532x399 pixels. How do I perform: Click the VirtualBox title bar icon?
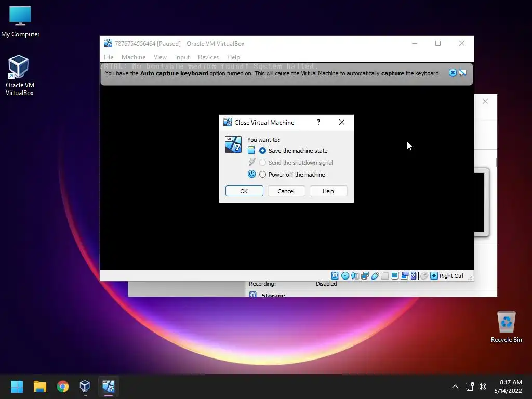108,43
